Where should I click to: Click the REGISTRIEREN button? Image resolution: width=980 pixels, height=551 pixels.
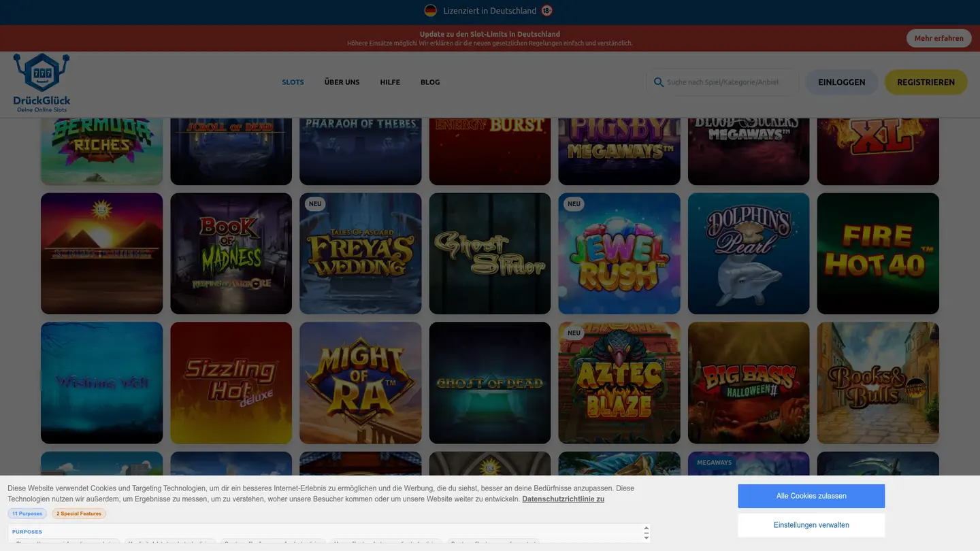(x=926, y=82)
